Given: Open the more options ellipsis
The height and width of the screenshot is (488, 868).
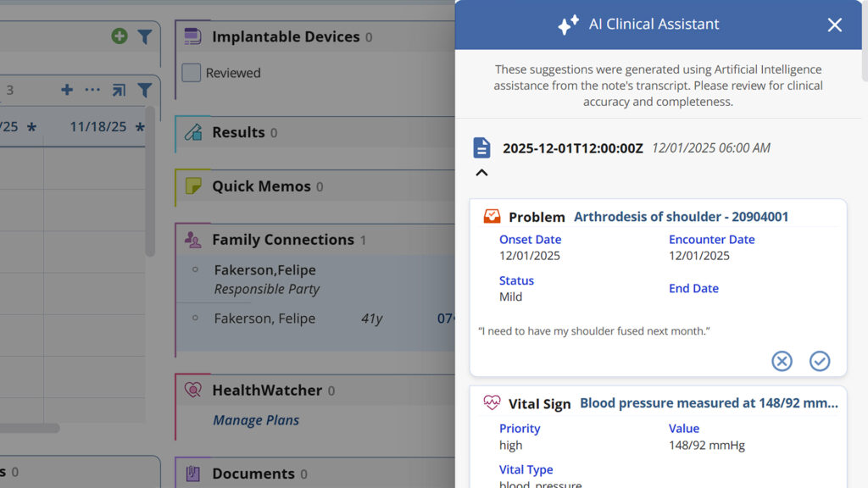Looking at the screenshot, I should tap(92, 90).
